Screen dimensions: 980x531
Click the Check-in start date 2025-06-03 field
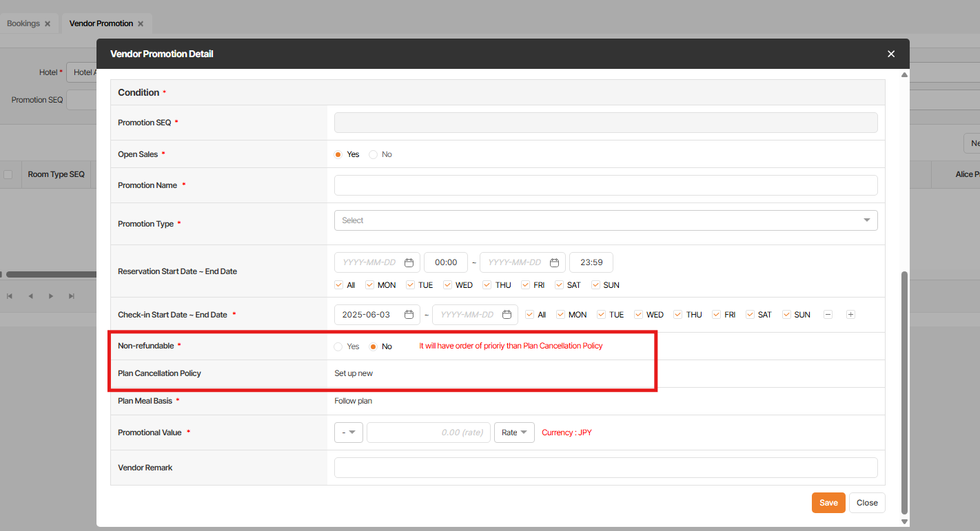377,315
